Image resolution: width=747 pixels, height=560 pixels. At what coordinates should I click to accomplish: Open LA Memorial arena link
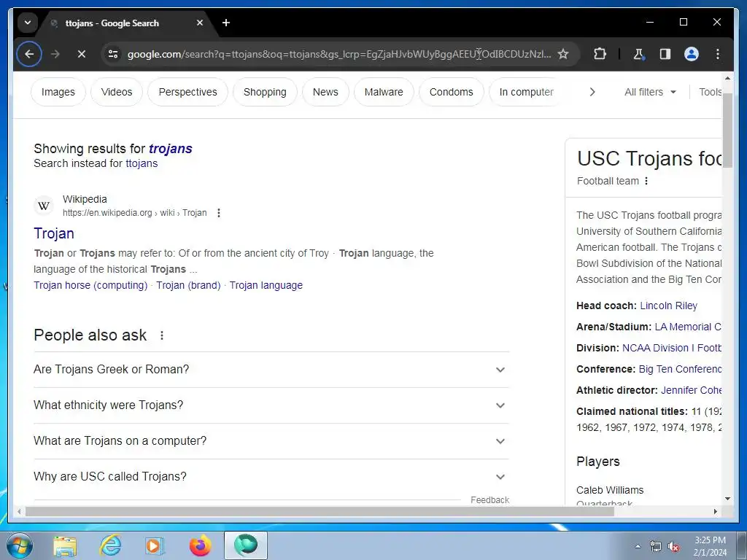click(x=688, y=327)
